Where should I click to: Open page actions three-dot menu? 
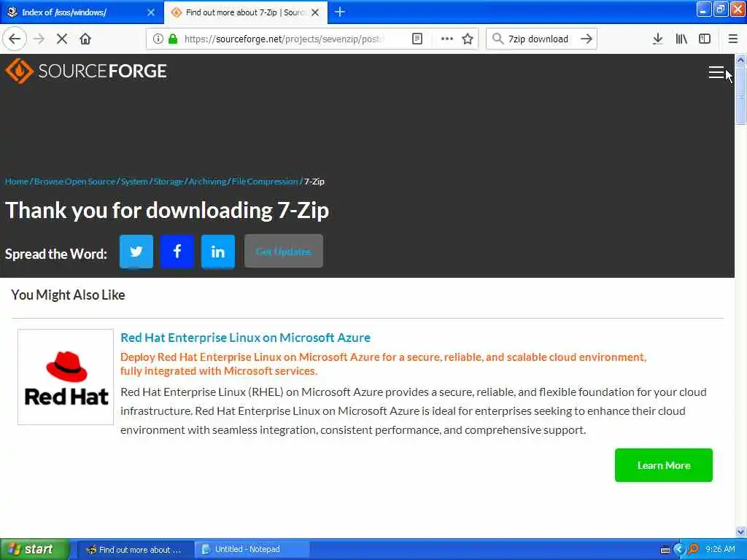click(x=447, y=39)
